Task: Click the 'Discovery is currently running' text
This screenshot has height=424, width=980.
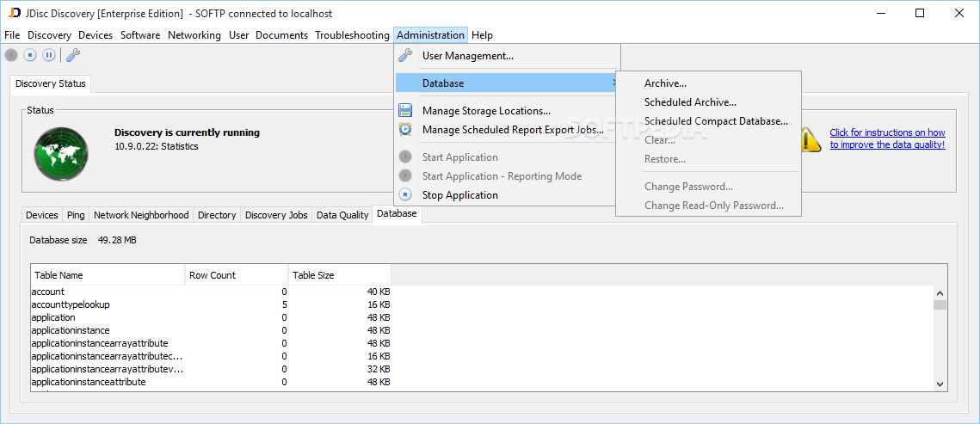Action: click(x=187, y=132)
